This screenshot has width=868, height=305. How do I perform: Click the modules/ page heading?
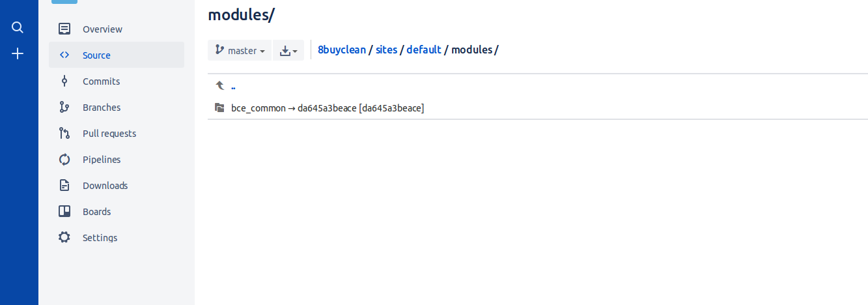(241, 15)
